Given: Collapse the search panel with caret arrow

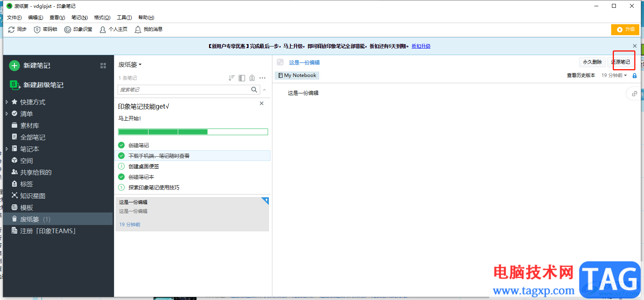Looking at the screenshot, I should tap(265, 90).
